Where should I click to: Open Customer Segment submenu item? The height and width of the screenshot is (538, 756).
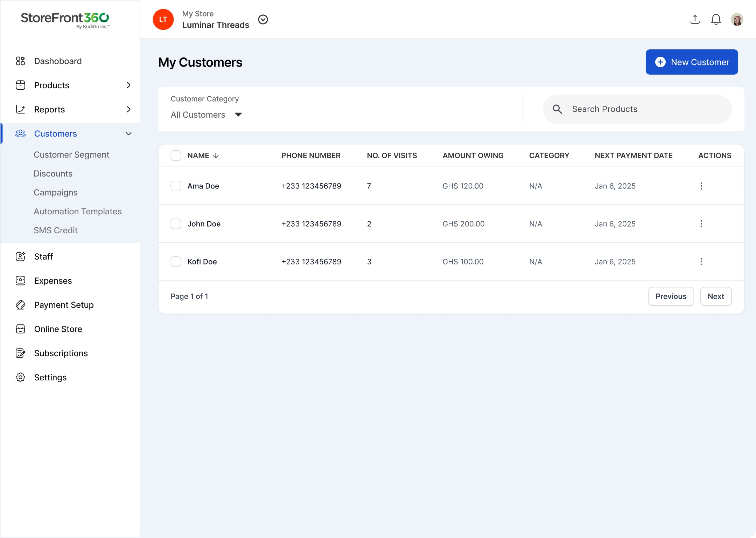[71, 155]
